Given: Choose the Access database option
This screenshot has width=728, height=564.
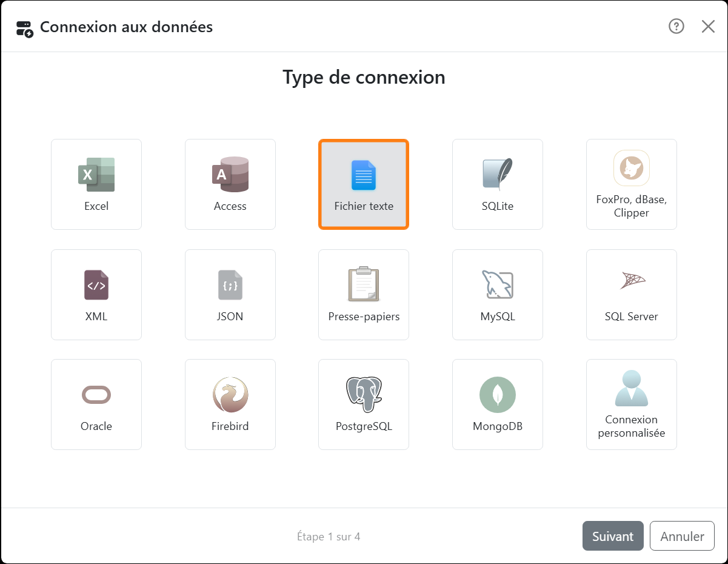Looking at the screenshot, I should point(230,184).
